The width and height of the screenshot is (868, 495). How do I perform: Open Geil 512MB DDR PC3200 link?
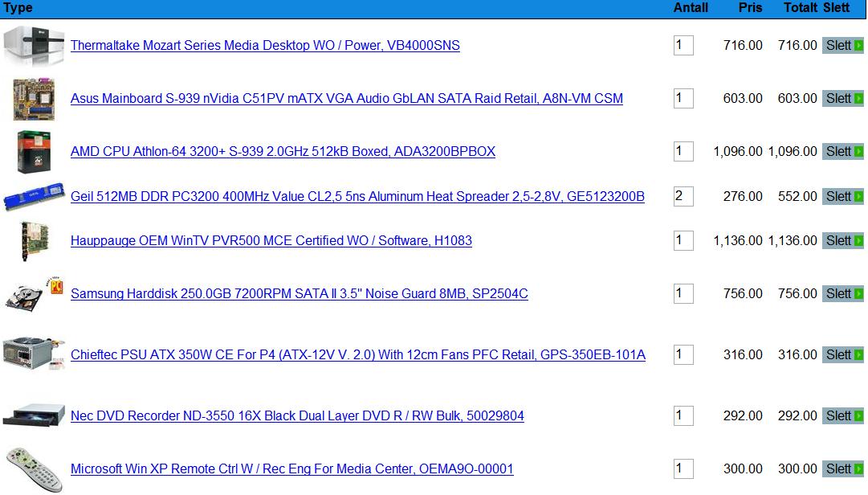click(x=357, y=197)
